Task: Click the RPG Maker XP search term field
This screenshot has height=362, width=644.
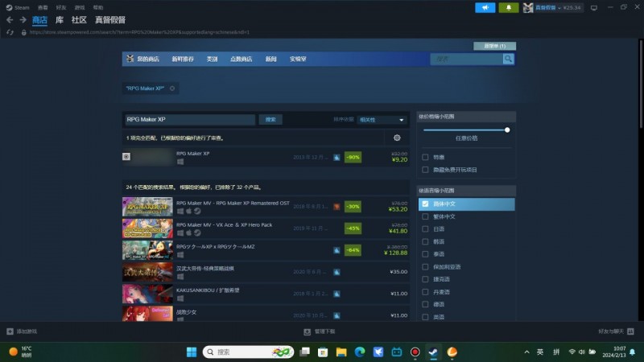Action: coord(190,119)
